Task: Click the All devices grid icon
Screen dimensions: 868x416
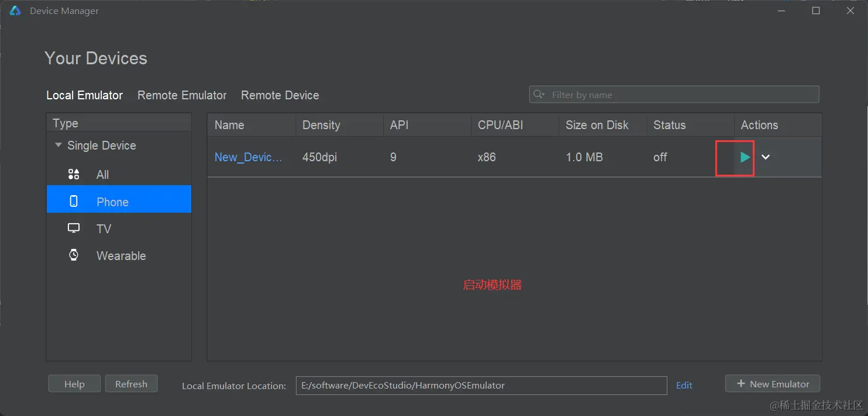Action: tap(74, 174)
